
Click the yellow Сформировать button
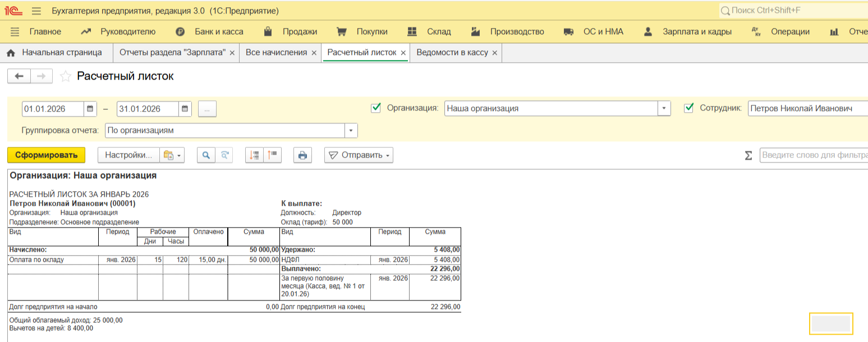point(46,155)
